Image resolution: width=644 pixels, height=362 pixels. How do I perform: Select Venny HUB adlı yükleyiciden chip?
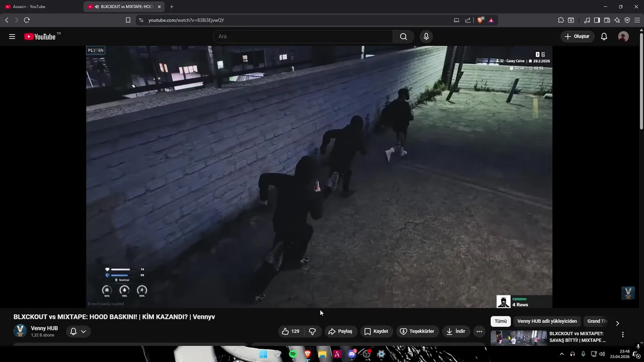pyautogui.click(x=547, y=321)
